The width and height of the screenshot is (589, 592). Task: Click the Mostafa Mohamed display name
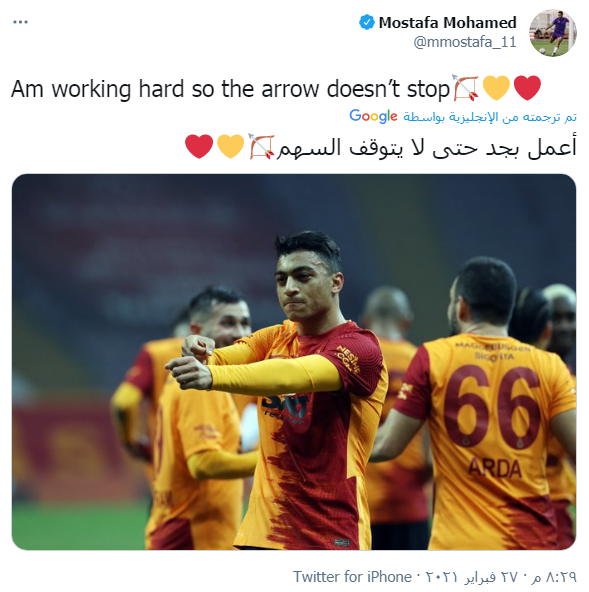(x=447, y=23)
